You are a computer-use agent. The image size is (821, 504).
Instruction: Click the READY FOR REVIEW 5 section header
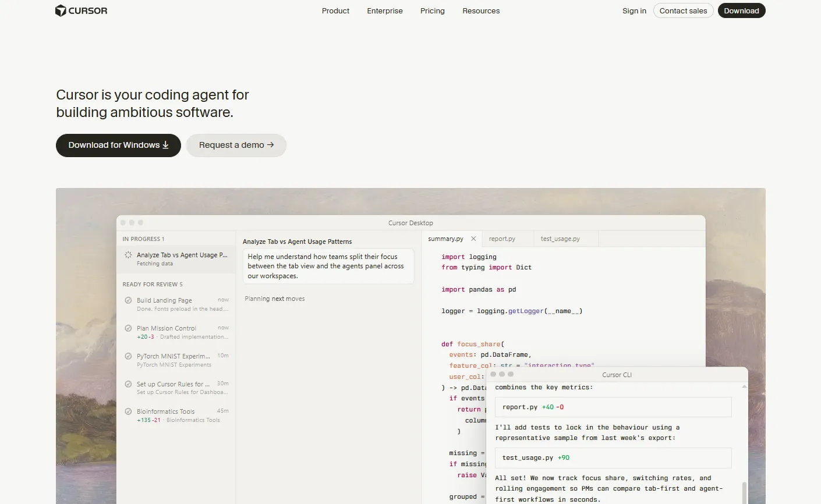click(153, 285)
